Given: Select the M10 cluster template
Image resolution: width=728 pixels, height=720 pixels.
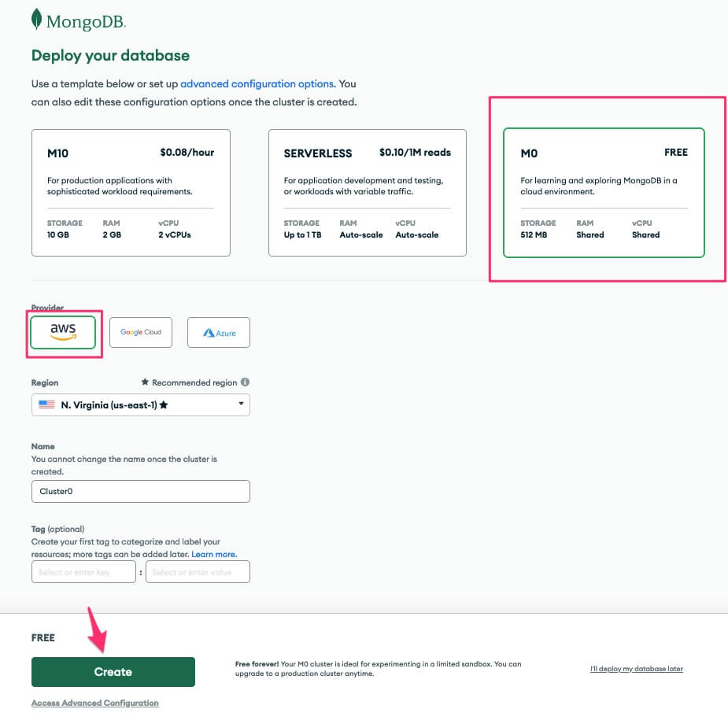Looking at the screenshot, I should pos(131,193).
